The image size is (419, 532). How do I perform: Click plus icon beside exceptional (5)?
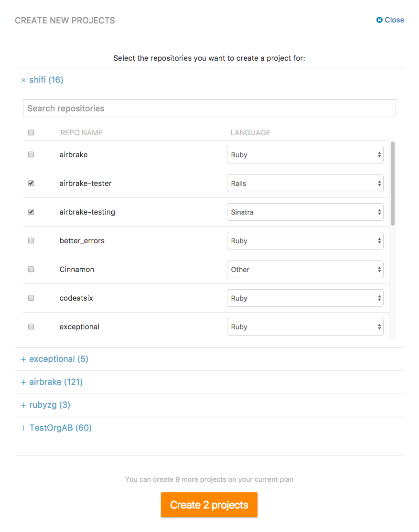23,359
